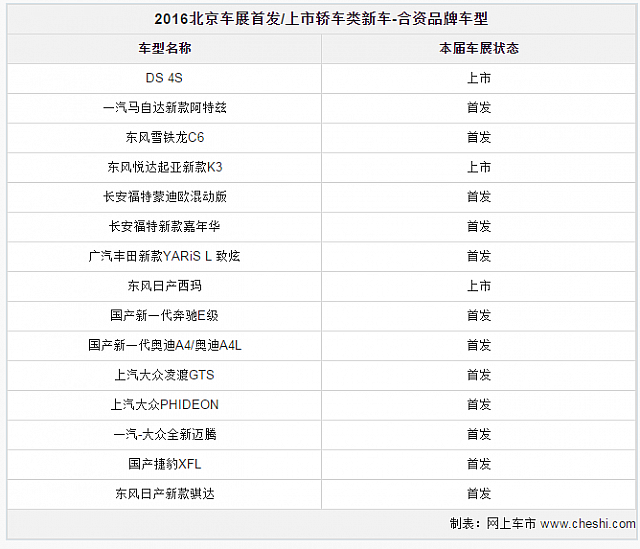Select the 上汽大众凌渡GTS cell
The image size is (640, 549).
[x=164, y=375]
